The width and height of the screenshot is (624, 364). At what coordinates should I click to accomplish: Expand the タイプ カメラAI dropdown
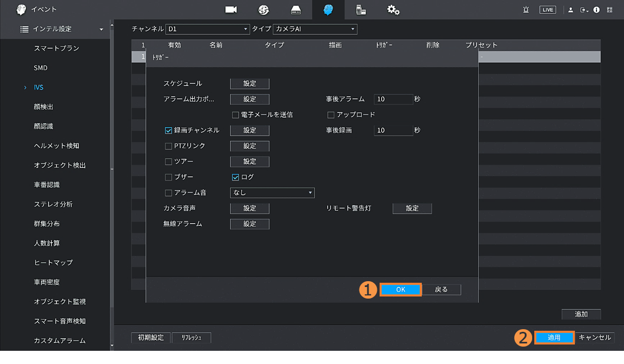pos(315,30)
